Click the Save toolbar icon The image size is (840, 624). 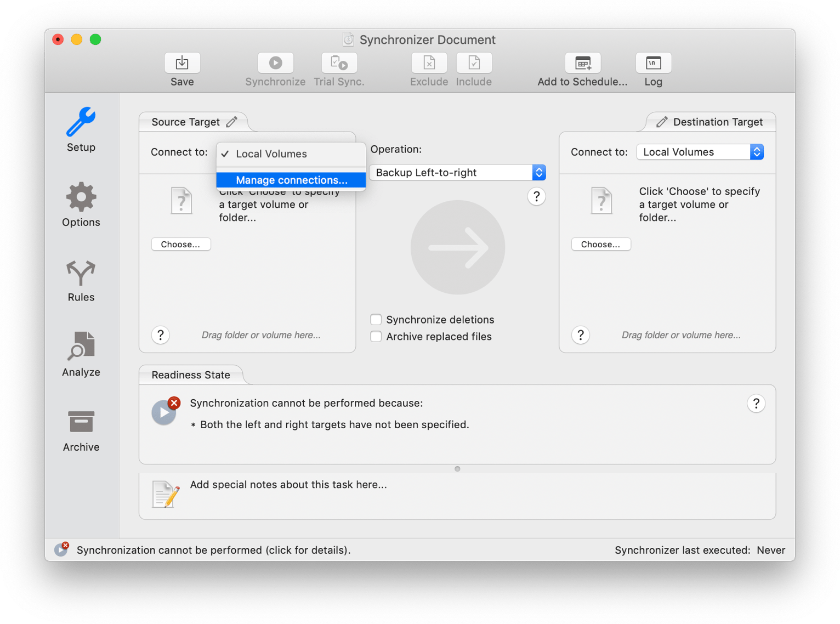[x=182, y=64]
